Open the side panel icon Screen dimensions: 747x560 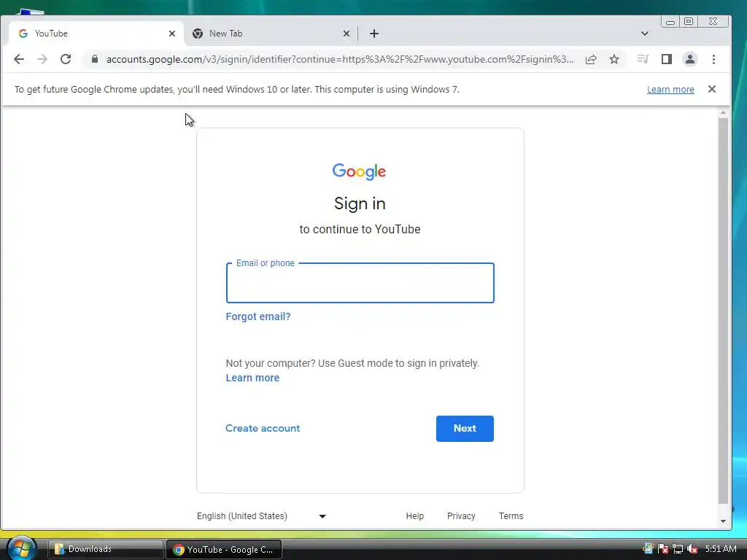pos(667,59)
